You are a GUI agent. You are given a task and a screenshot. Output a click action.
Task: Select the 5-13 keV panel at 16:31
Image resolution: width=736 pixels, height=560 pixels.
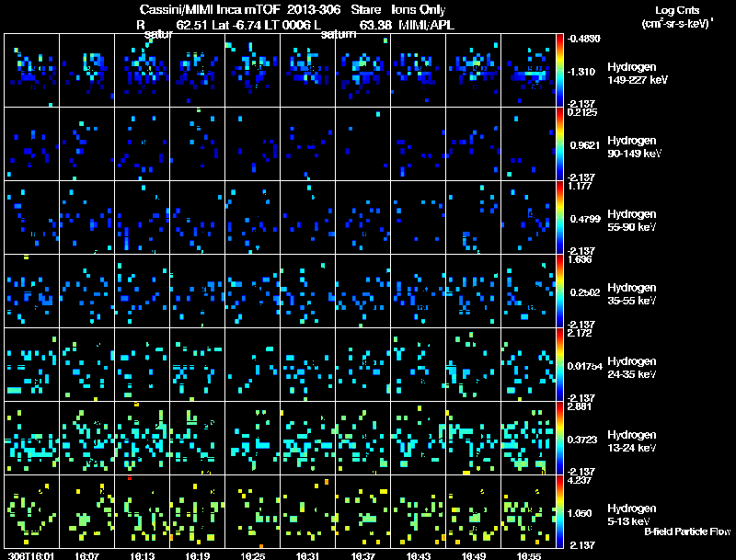pos(308,512)
